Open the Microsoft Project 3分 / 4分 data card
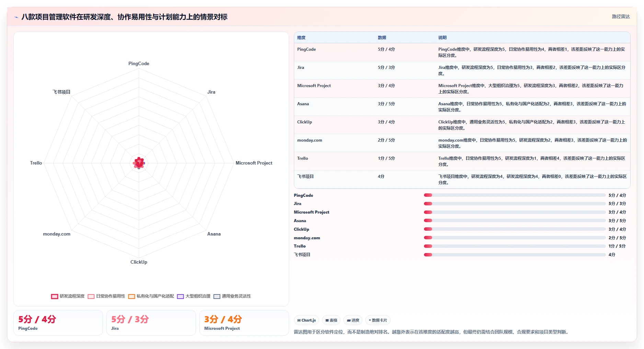 (x=244, y=323)
